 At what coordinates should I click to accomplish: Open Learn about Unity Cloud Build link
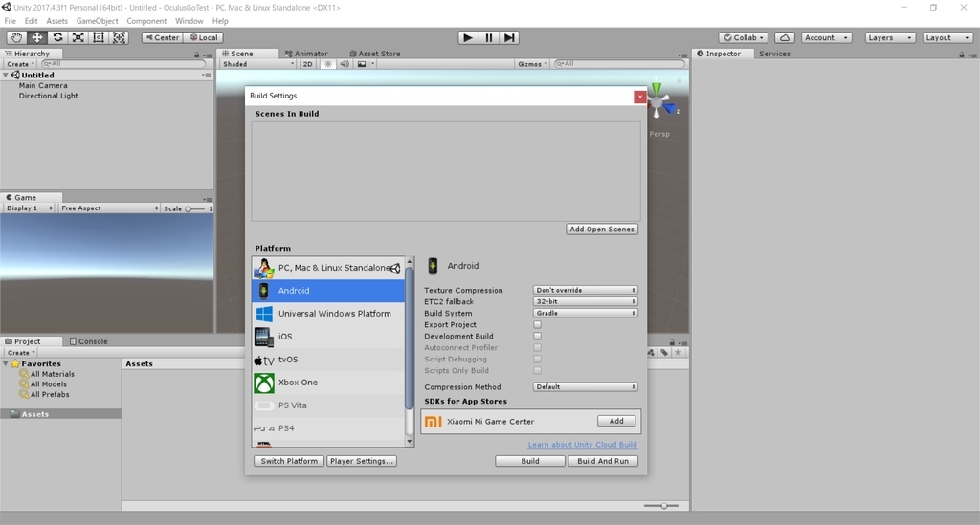[x=583, y=445]
